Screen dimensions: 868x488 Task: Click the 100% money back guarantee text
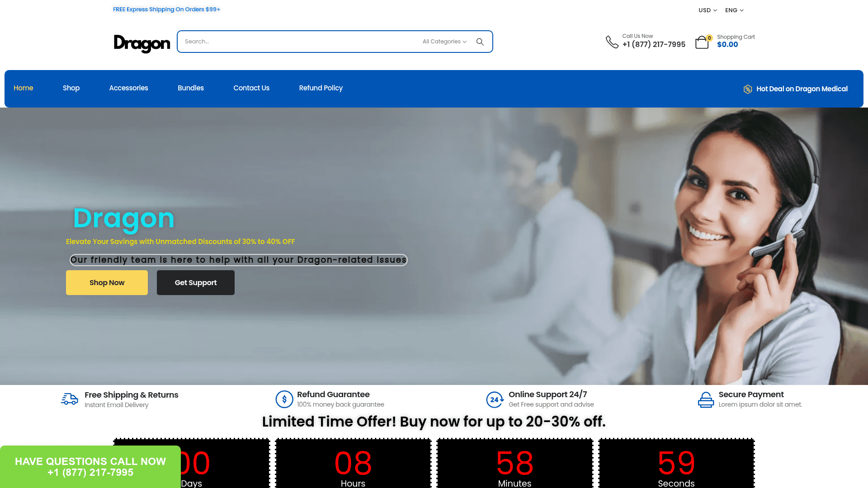click(x=340, y=404)
